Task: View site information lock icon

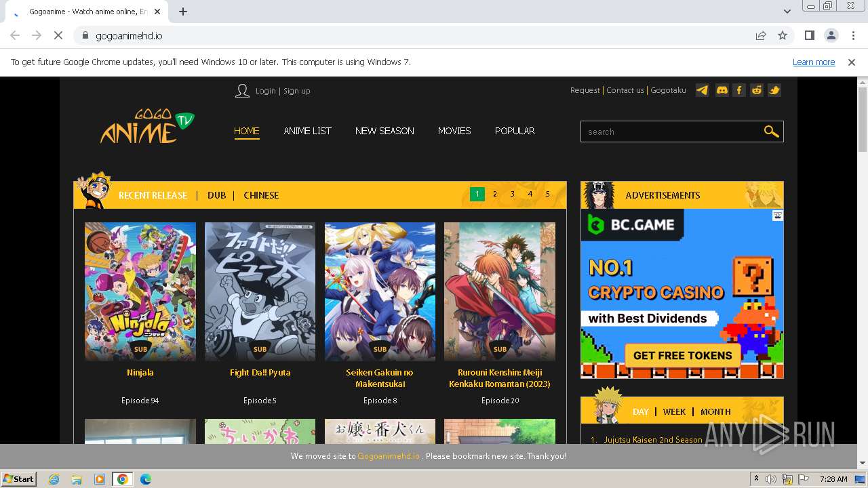Action: pyautogui.click(x=85, y=35)
